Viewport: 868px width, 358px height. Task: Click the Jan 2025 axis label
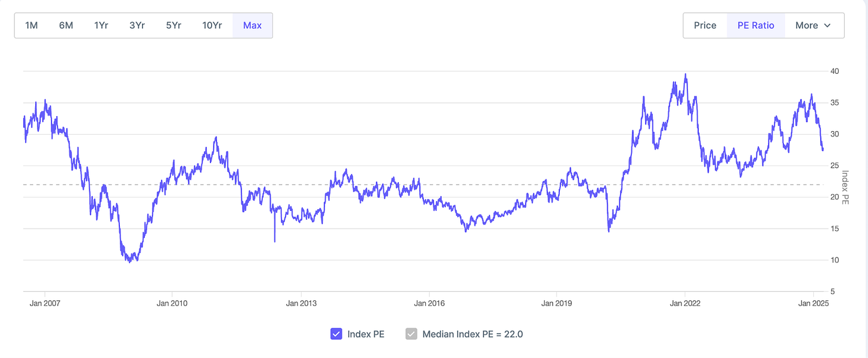coord(813,303)
